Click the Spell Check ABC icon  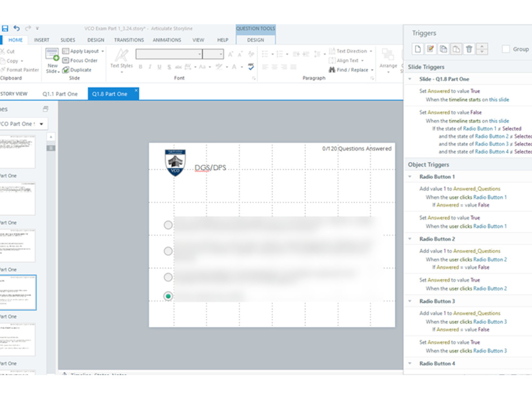point(251,66)
